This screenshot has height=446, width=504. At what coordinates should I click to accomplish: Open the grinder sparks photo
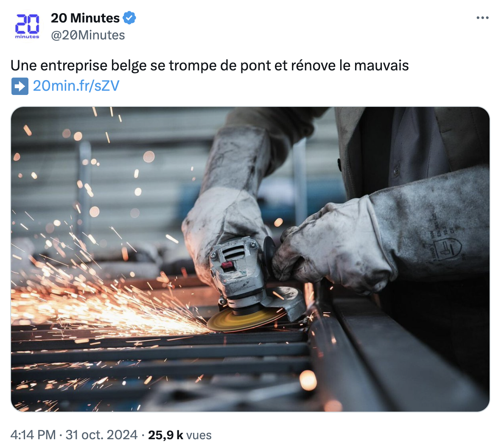point(250,259)
